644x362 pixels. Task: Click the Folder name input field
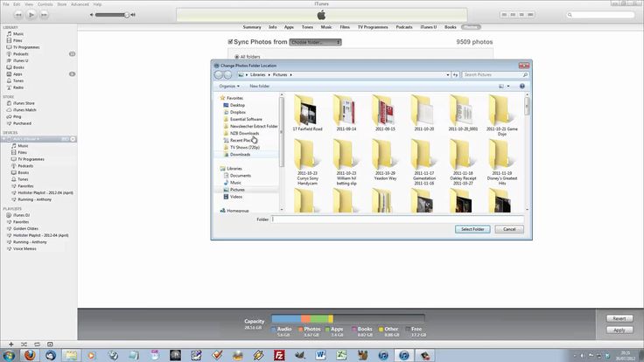[397, 219]
